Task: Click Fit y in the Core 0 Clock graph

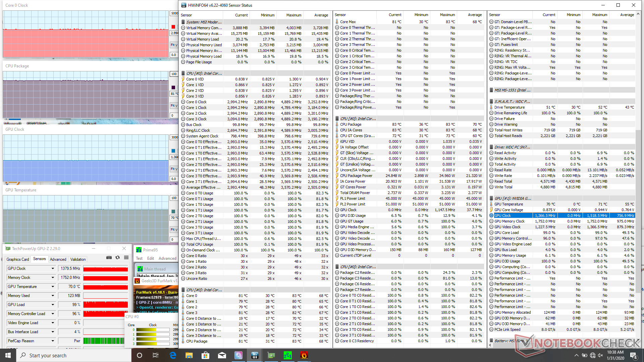Action: click(174, 45)
